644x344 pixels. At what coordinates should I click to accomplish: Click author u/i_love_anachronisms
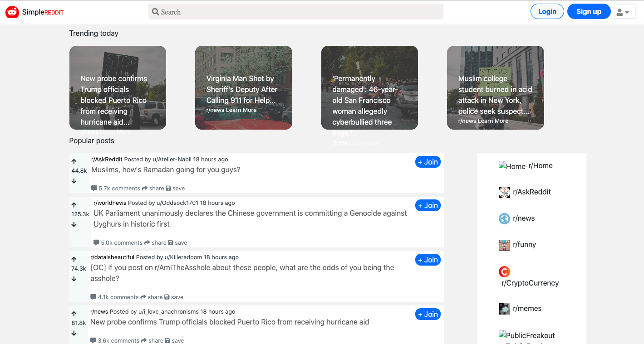click(x=169, y=312)
